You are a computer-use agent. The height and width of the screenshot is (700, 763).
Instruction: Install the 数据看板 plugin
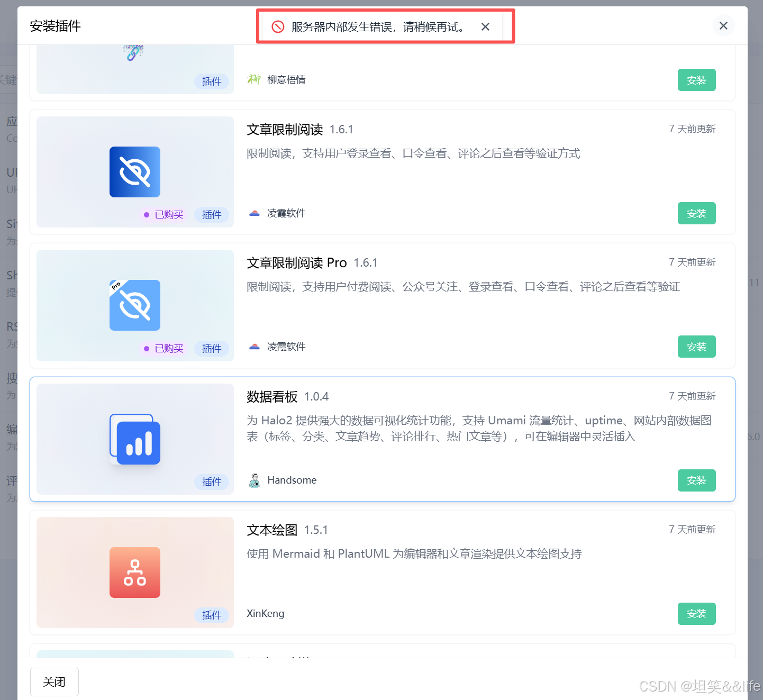click(x=696, y=480)
